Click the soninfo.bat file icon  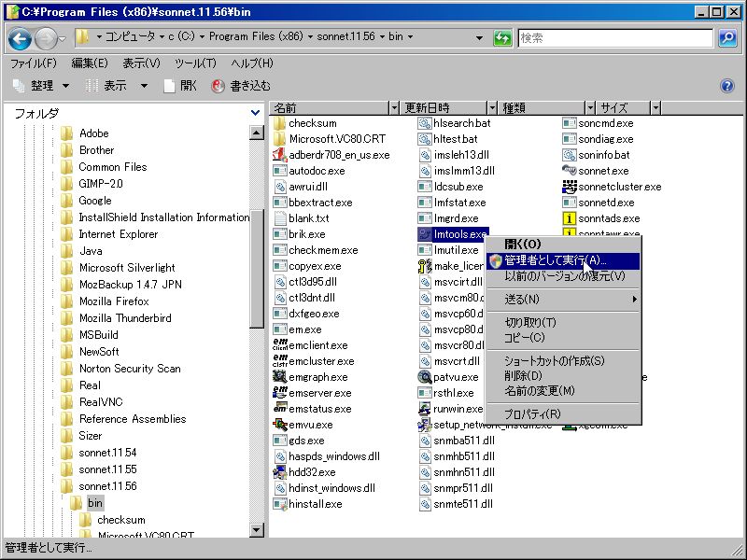(x=570, y=155)
